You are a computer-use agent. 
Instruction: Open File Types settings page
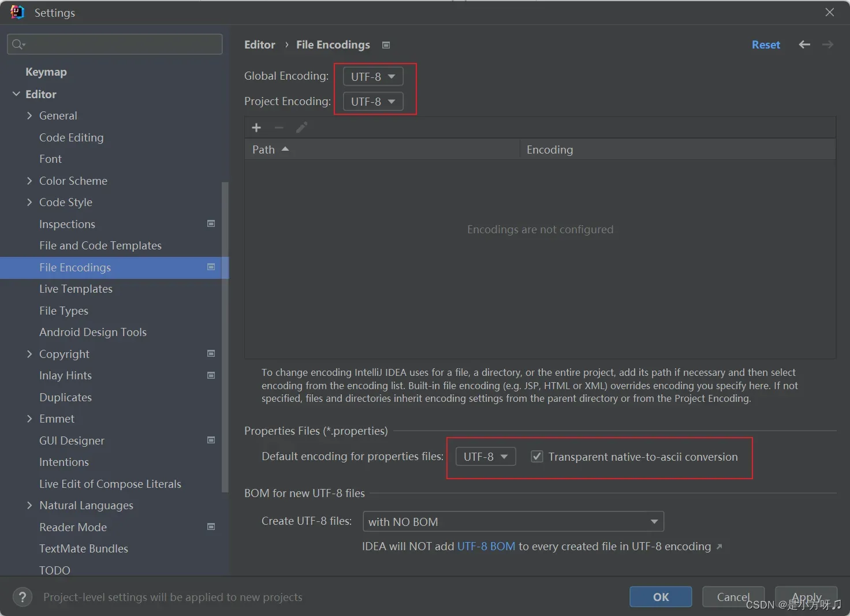pos(64,311)
